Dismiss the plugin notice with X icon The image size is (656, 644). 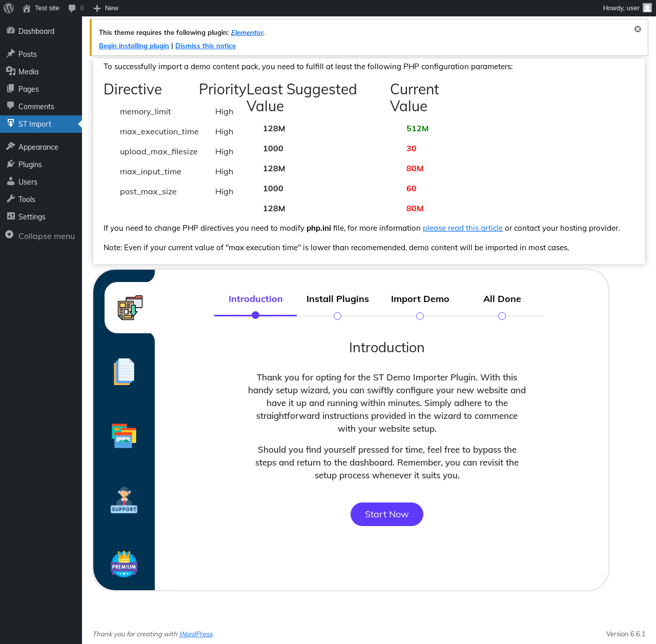point(638,29)
